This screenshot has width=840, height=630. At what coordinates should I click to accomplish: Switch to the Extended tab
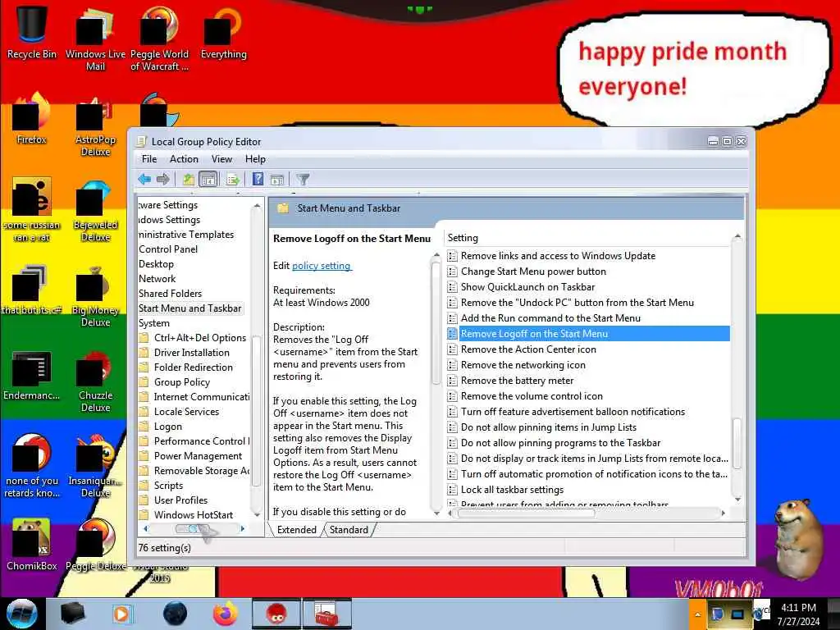click(x=296, y=530)
